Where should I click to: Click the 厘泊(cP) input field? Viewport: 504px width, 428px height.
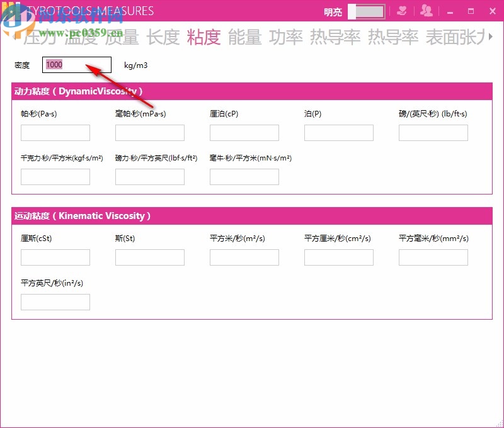244,133
